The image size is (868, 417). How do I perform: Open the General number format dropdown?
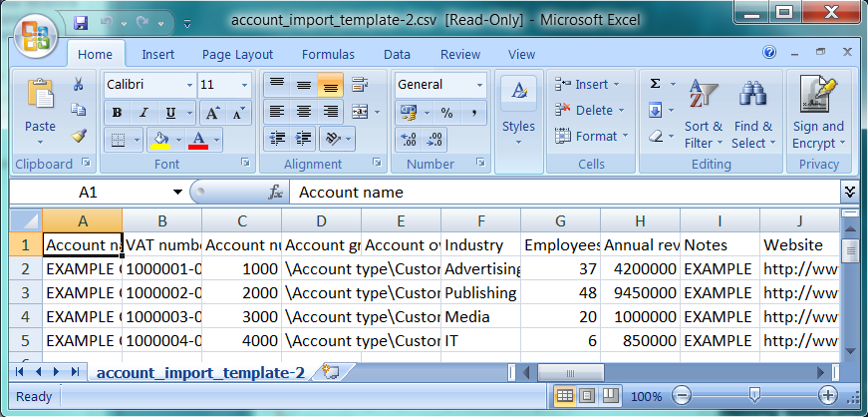coord(480,86)
